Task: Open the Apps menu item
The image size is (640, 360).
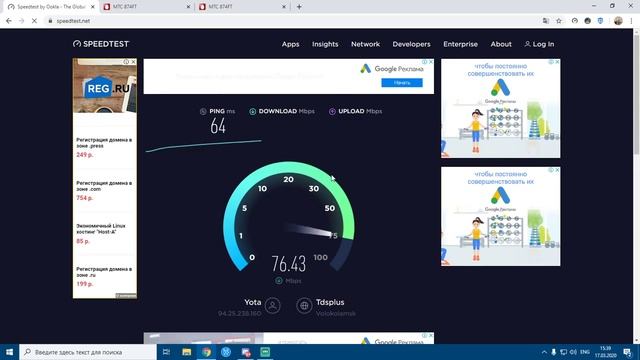Action: tap(290, 44)
